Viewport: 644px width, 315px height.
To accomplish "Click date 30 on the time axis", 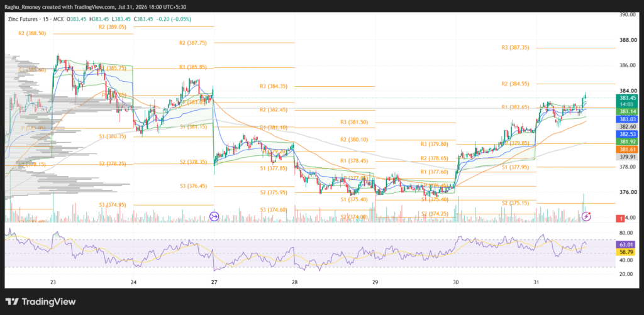I will pos(456,282).
